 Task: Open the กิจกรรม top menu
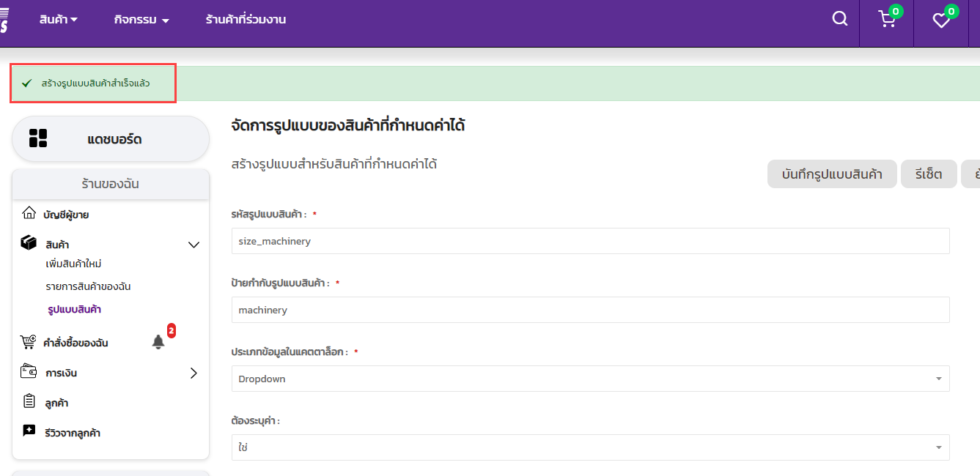coord(141,20)
